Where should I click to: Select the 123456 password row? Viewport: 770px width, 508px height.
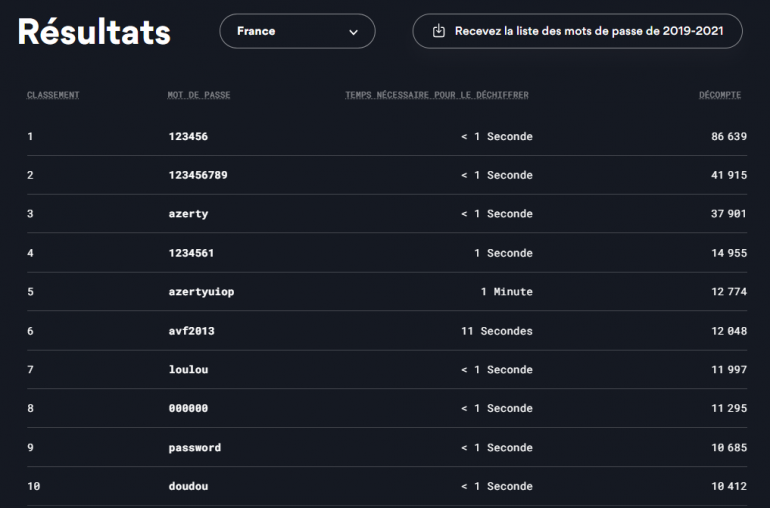click(x=188, y=136)
